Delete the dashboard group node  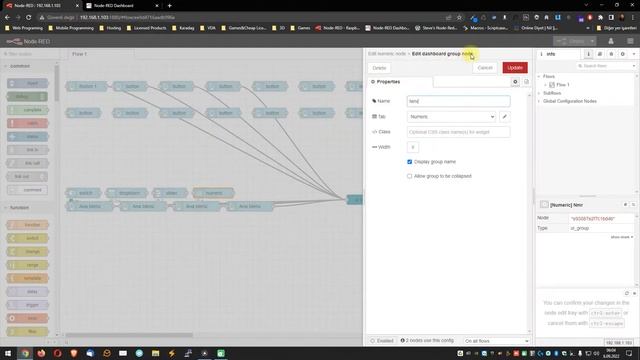click(379, 68)
